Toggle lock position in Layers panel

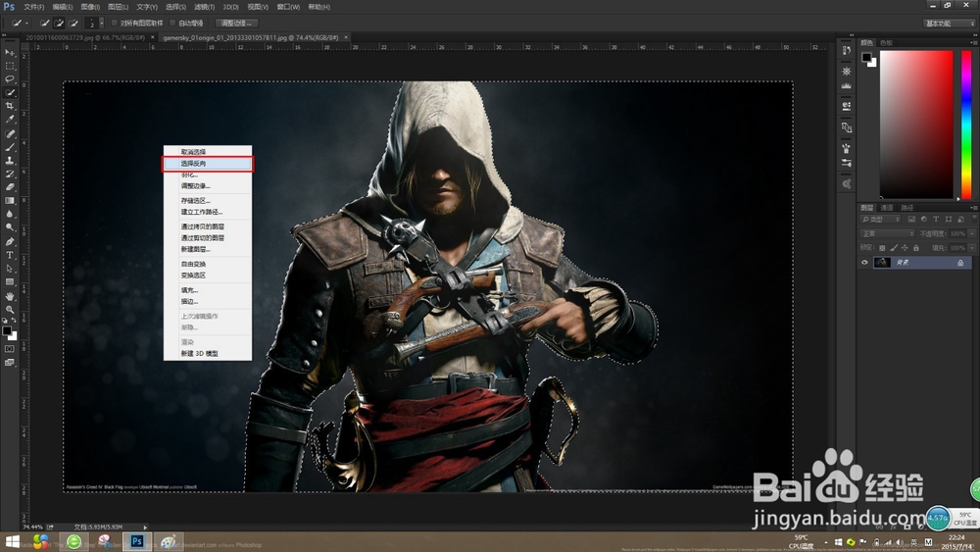click(x=905, y=248)
